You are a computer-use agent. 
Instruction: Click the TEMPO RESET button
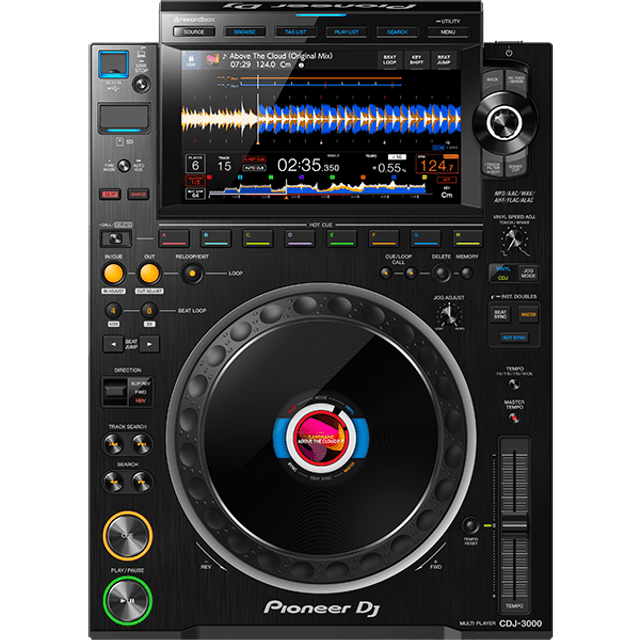coord(471,525)
